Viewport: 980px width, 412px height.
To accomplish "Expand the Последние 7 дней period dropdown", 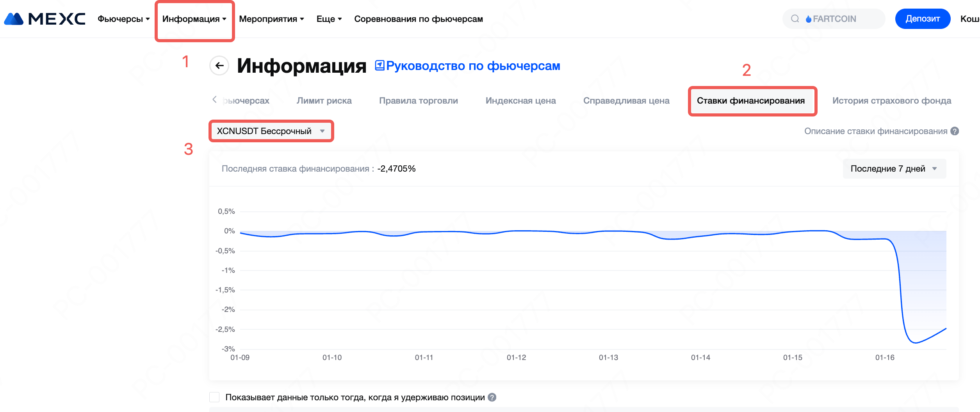I will [x=894, y=169].
